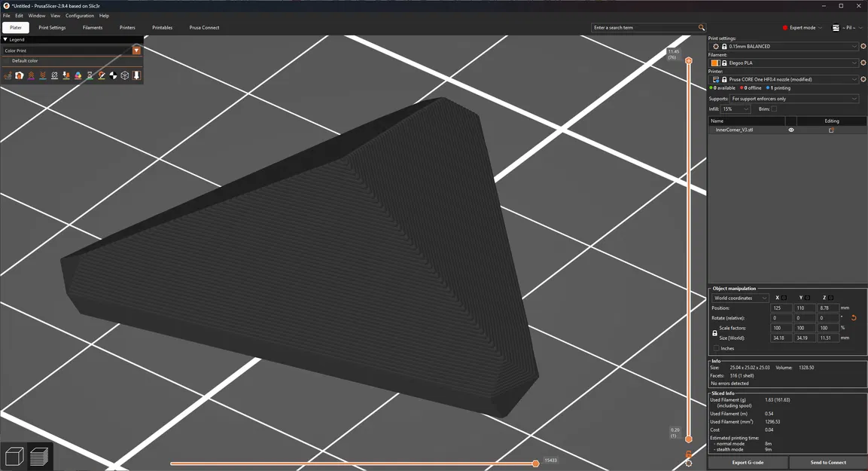Click the Export G-code button
The height and width of the screenshot is (471, 868).
[748, 463]
